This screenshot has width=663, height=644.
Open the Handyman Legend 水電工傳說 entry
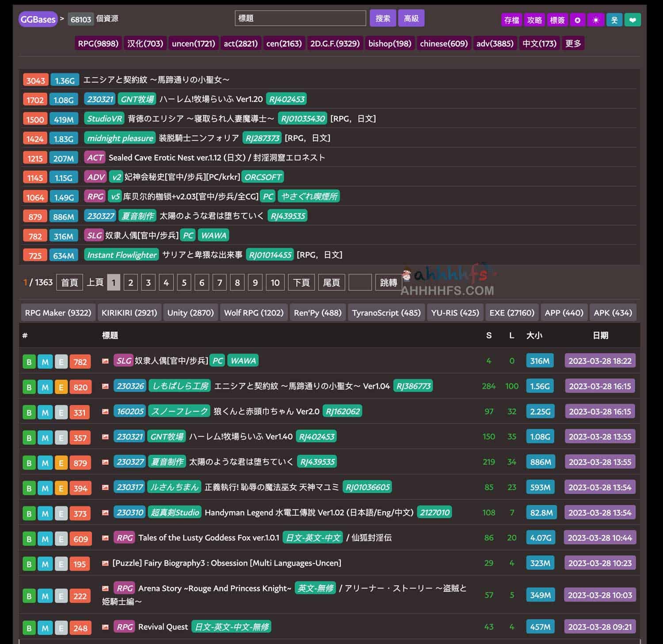[x=309, y=513]
